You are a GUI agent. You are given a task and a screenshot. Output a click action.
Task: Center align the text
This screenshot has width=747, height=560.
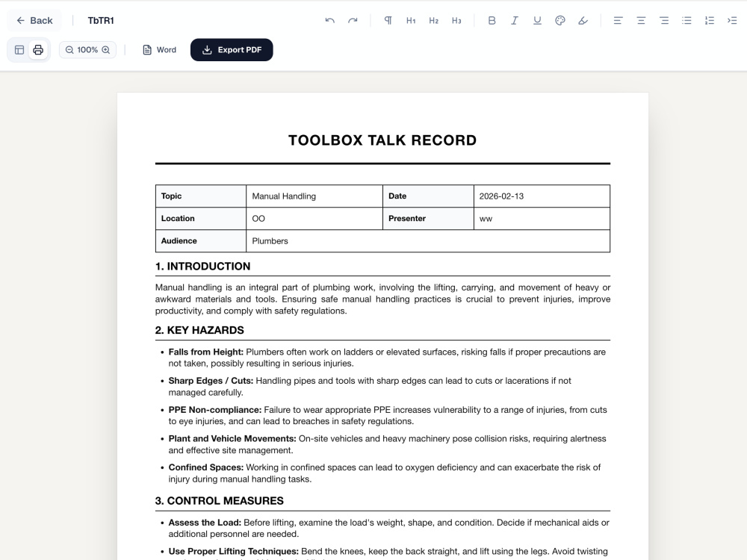(x=641, y=20)
